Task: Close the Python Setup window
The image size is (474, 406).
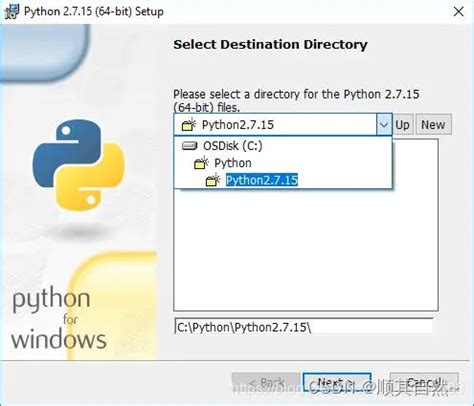Action: 459,12
